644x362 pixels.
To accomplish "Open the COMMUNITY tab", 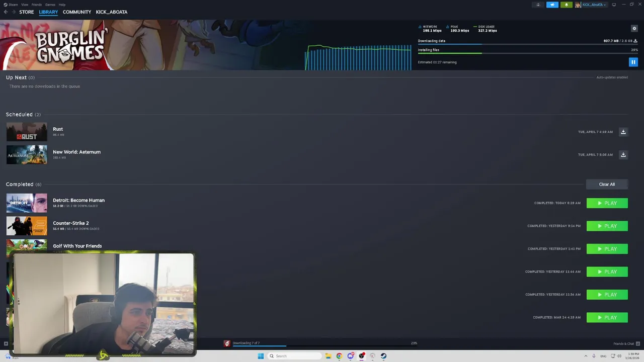I will (77, 12).
